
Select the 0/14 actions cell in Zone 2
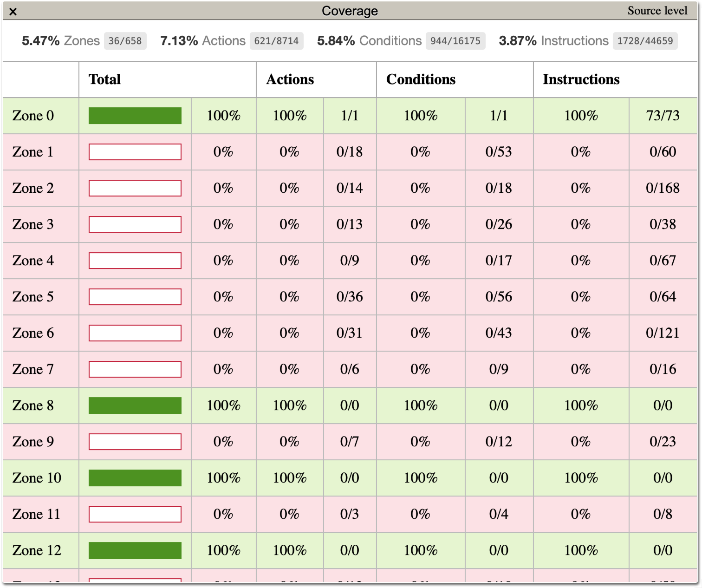coord(350,188)
